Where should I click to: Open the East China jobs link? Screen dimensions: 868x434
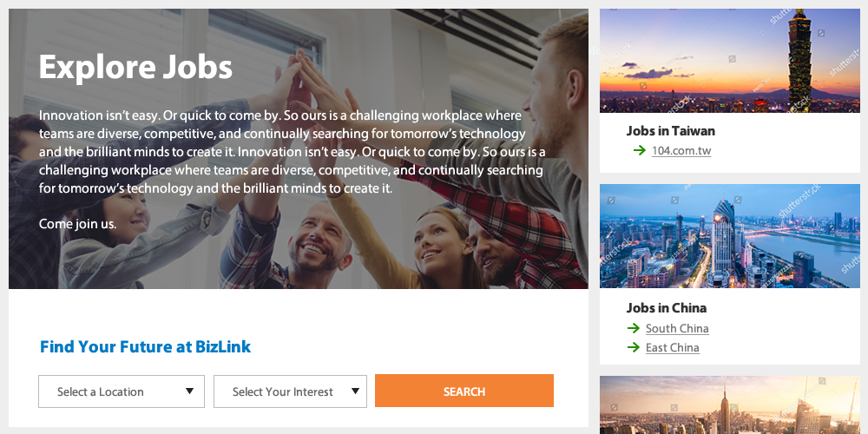[x=672, y=348]
